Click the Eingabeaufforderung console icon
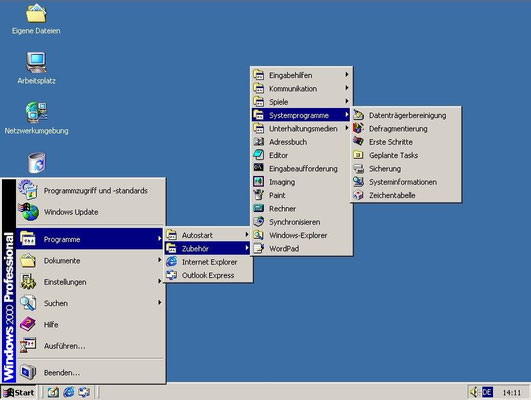 click(259, 168)
